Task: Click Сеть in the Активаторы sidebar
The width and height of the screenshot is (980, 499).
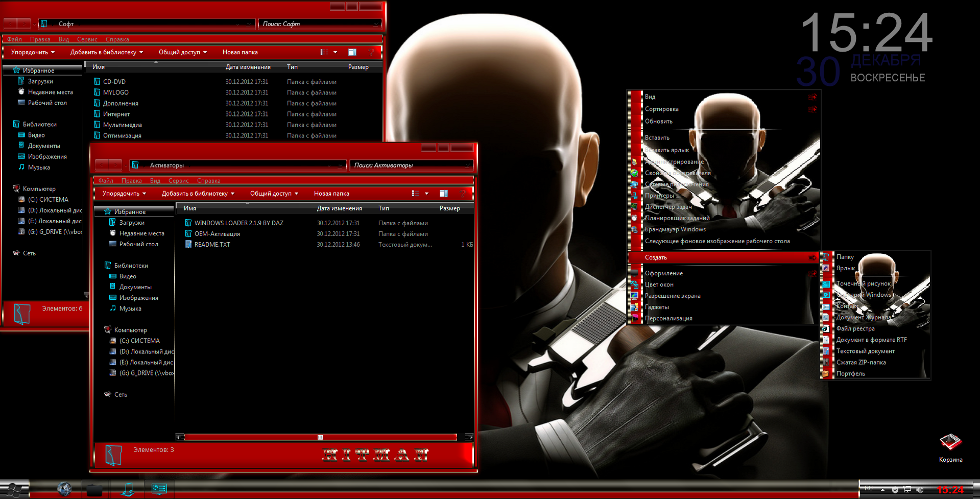Action: coord(121,395)
